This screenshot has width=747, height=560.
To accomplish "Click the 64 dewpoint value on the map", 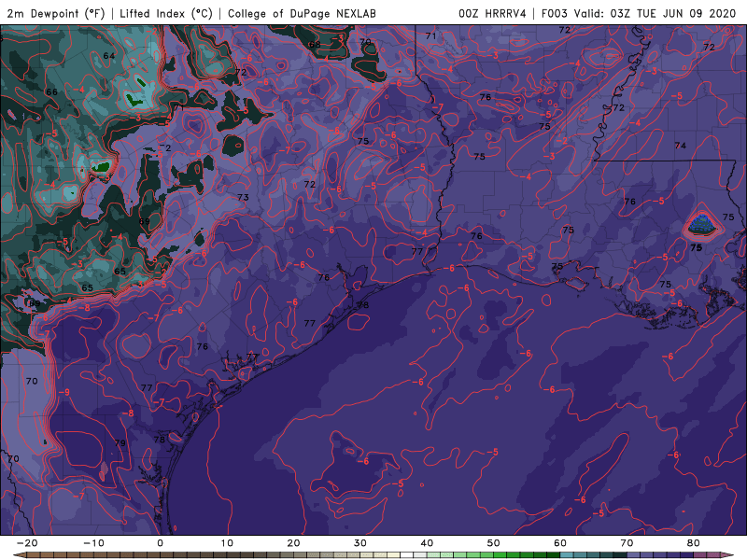I will (109, 56).
